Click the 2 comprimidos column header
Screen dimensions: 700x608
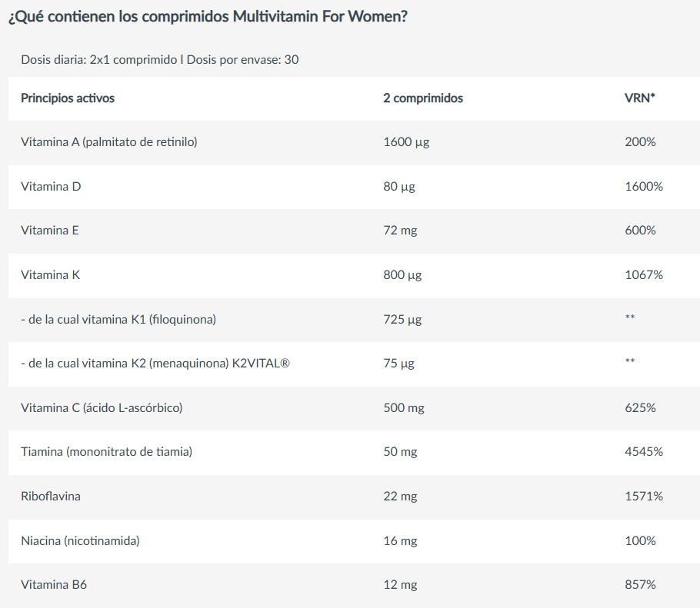(423, 98)
